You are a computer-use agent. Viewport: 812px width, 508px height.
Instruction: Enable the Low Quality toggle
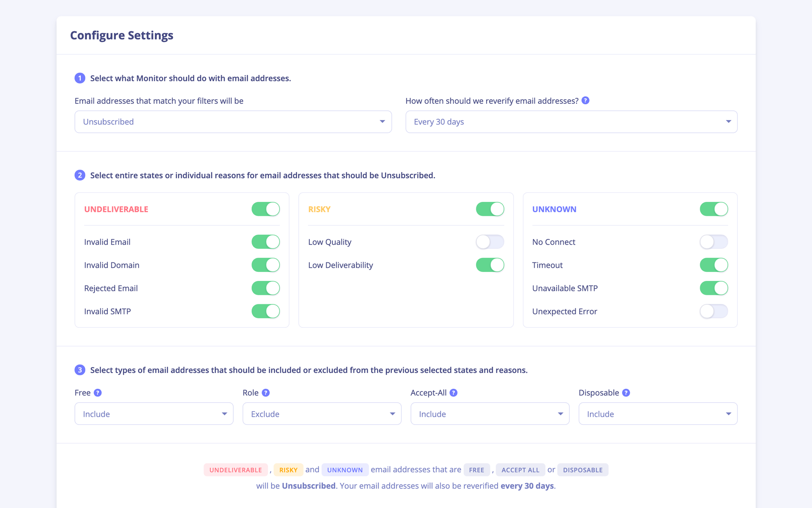(489, 242)
